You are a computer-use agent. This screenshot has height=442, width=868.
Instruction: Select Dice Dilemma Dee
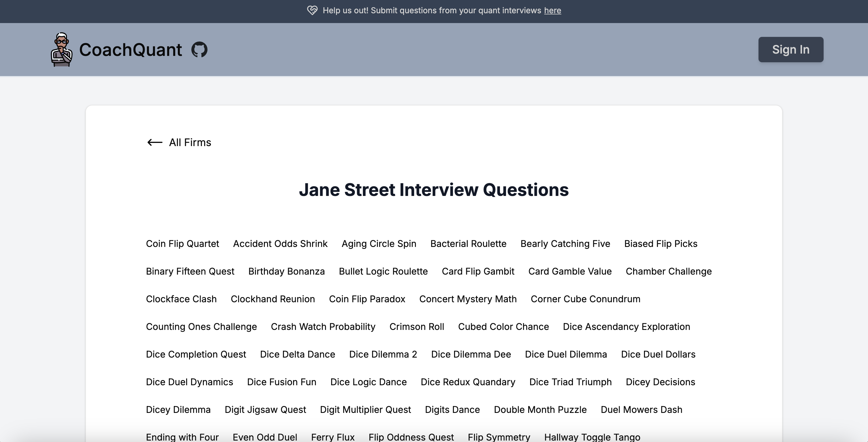(x=471, y=354)
